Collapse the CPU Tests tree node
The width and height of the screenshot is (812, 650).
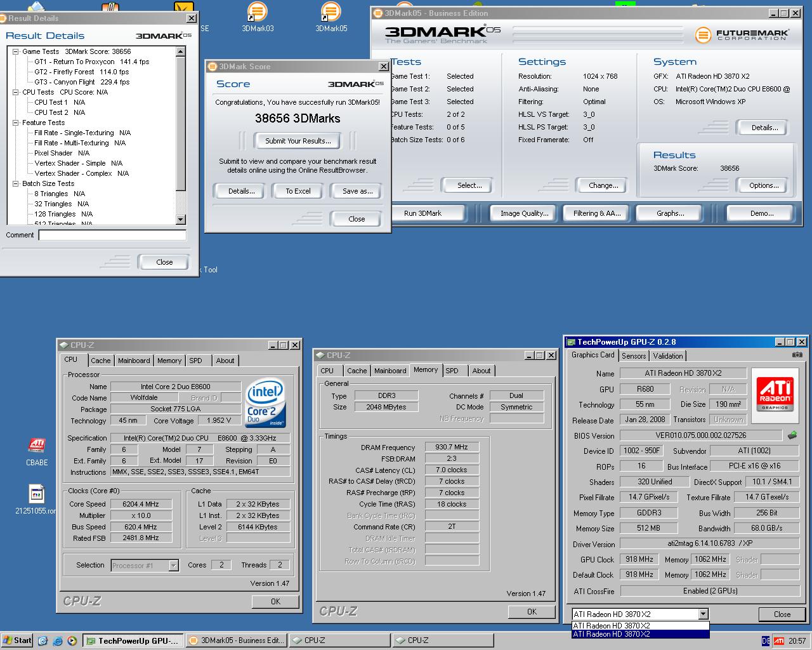click(x=16, y=93)
